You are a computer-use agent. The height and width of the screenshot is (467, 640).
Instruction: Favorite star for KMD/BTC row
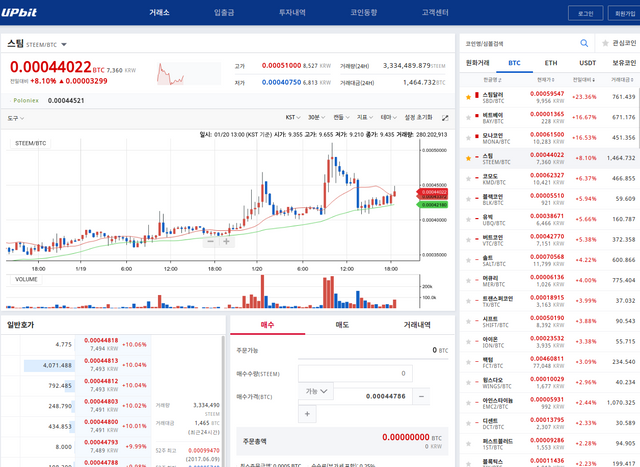click(x=468, y=179)
